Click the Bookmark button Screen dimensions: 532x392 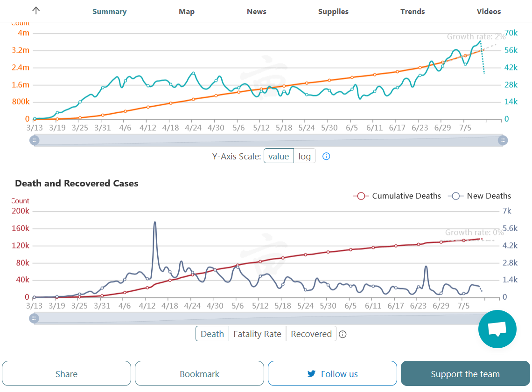[199, 374]
